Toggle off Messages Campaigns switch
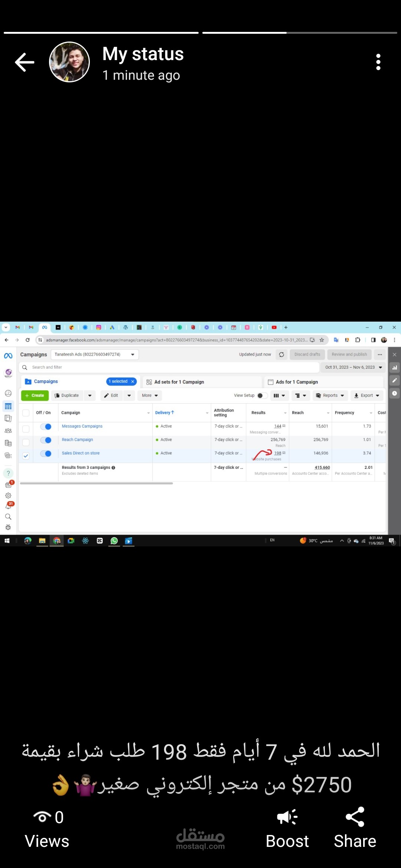This screenshot has width=401, height=868. point(46,427)
